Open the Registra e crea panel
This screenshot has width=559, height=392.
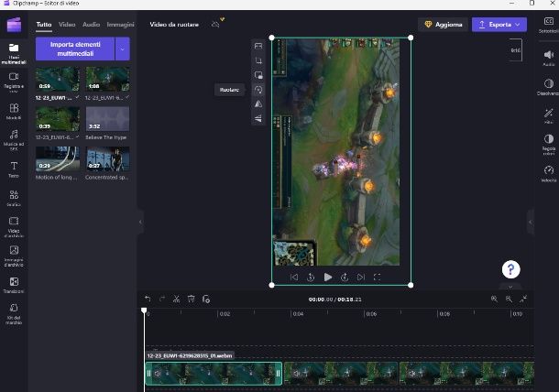click(x=14, y=82)
